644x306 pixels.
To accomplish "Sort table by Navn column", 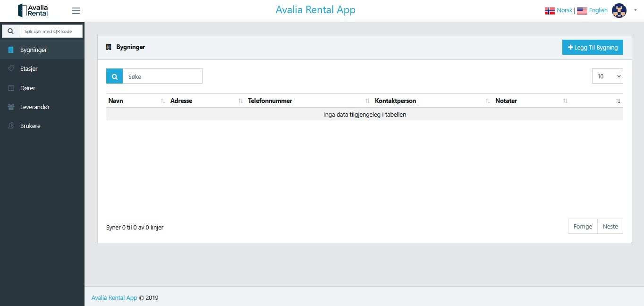I will (116, 101).
